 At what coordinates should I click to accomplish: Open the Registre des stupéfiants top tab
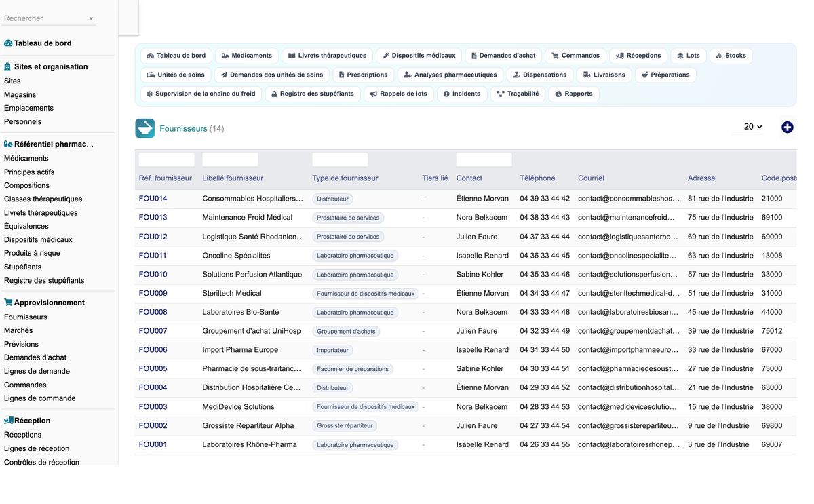tap(312, 94)
